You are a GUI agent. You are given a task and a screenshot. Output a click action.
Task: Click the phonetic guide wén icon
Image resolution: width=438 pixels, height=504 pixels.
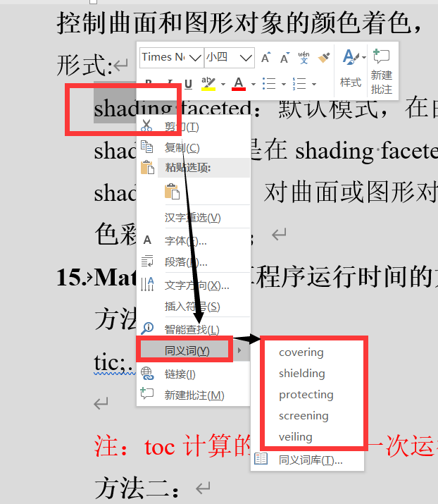tap(304, 58)
